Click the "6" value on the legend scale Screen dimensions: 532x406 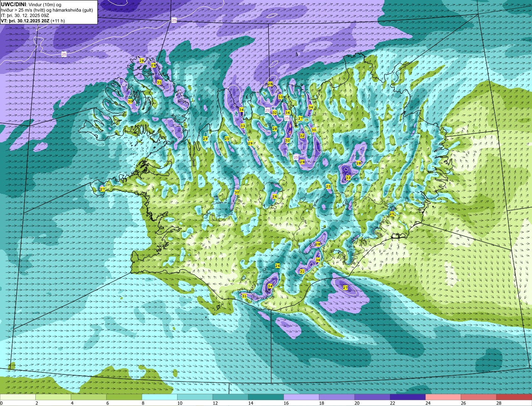coord(107,403)
